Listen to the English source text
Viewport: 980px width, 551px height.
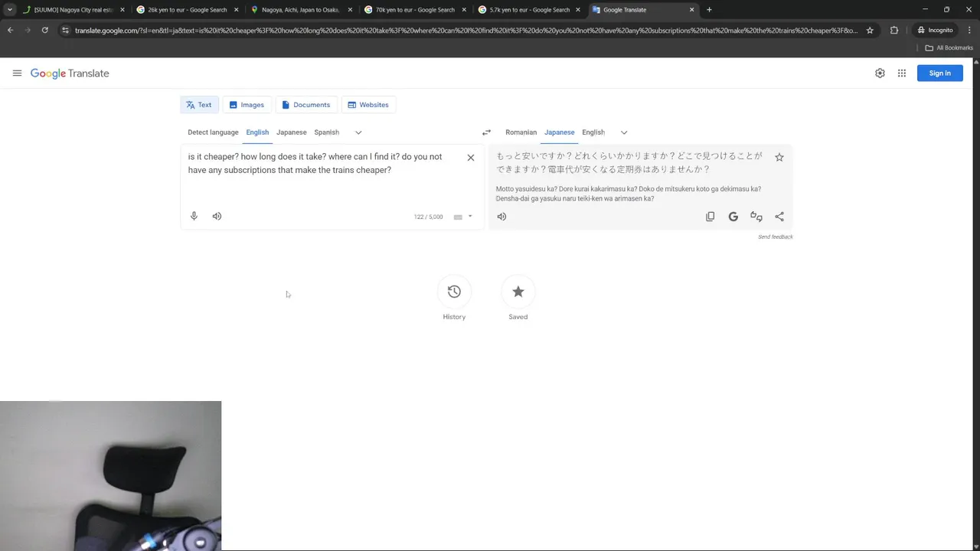tap(217, 217)
